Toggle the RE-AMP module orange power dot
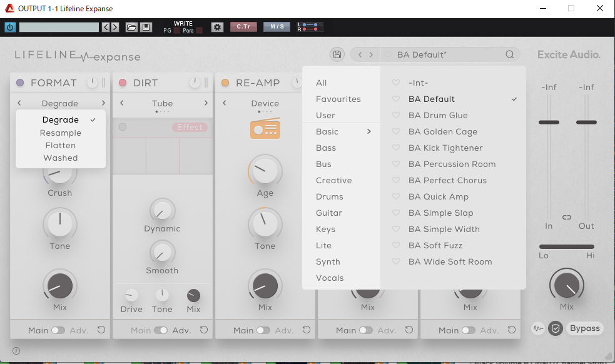Viewport: 615px width, 364px height. (225, 83)
